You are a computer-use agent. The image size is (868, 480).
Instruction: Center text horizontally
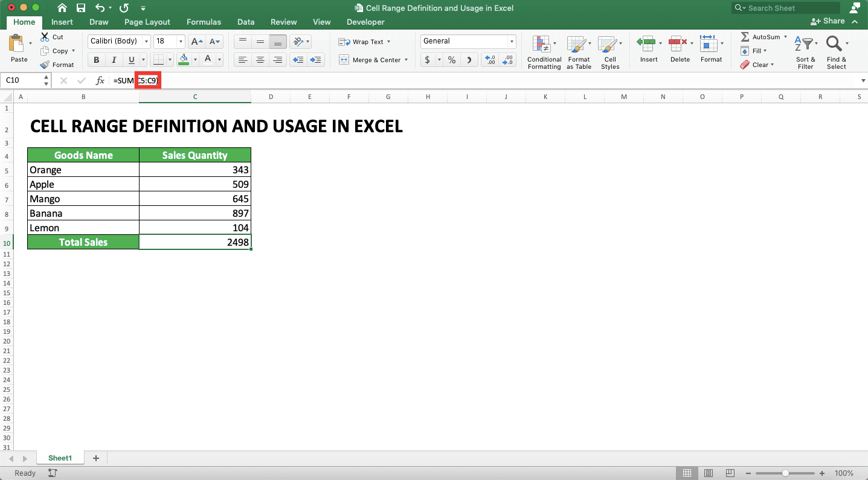260,60
